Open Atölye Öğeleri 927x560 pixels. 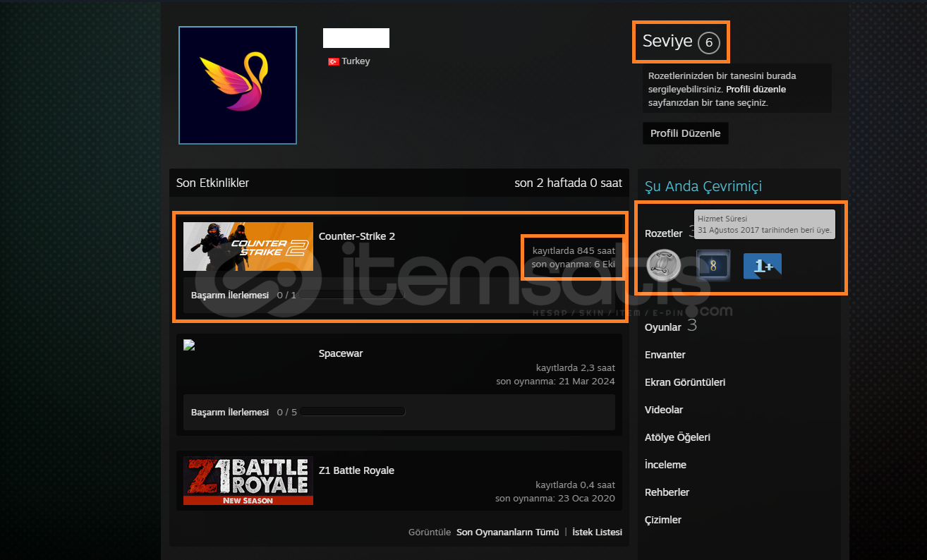click(677, 437)
